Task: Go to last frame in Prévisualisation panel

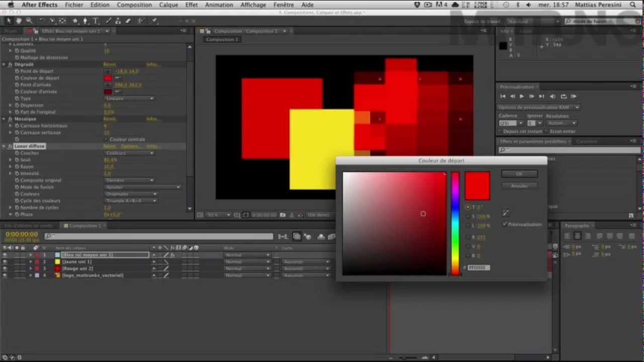Action: 541,96
